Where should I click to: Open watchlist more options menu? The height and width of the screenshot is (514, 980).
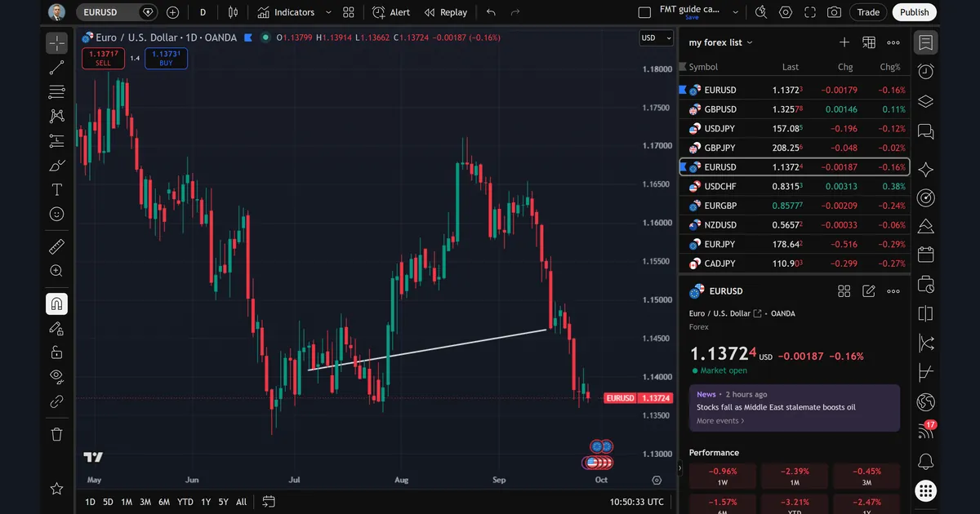point(893,42)
